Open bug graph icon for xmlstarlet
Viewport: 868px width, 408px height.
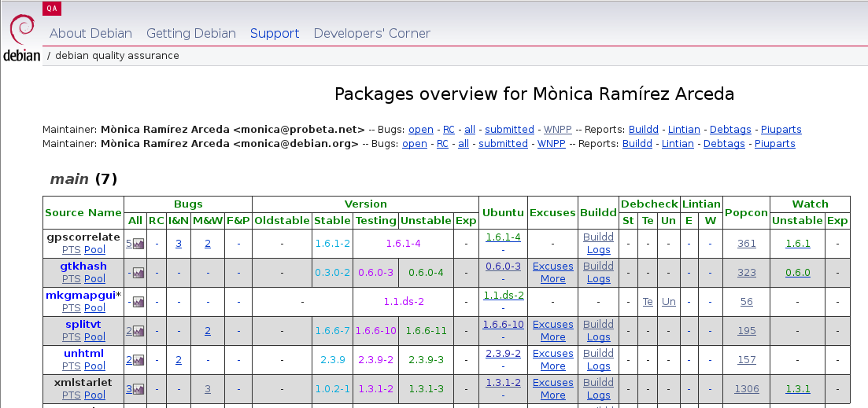pyautogui.click(x=139, y=389)
